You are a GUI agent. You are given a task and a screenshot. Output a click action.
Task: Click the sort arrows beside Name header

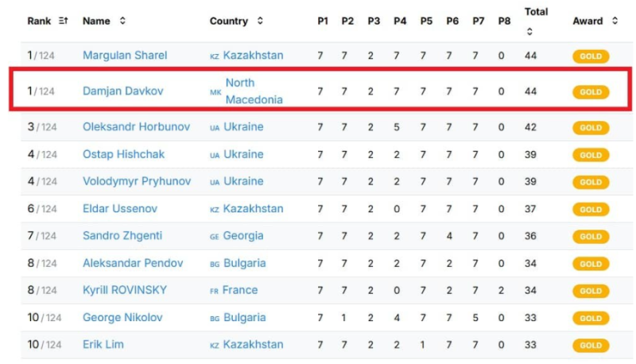[x=122, y=21]
